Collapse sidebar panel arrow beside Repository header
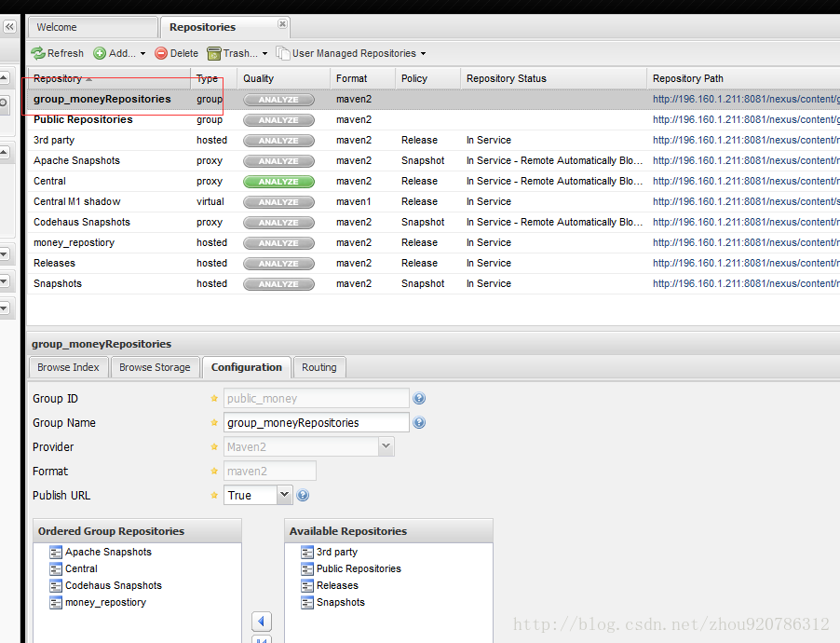The image size is (840, 643). click(x=5, y=78)
